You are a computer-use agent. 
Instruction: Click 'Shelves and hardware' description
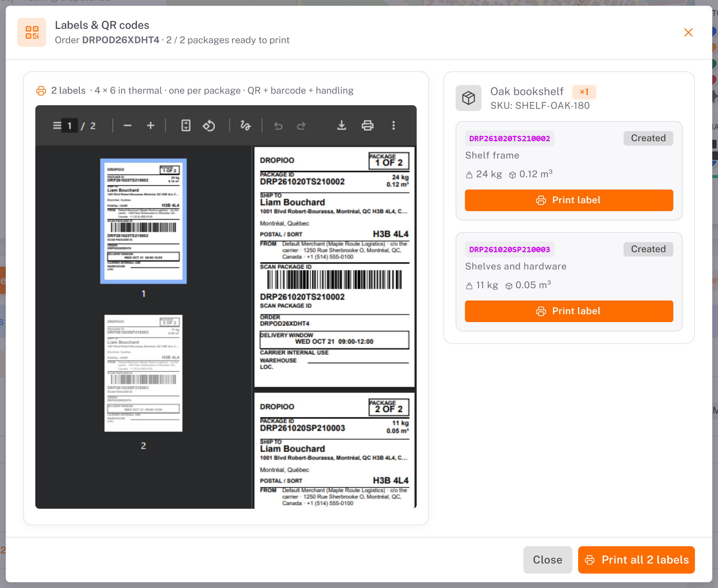[x=516, y=266]
